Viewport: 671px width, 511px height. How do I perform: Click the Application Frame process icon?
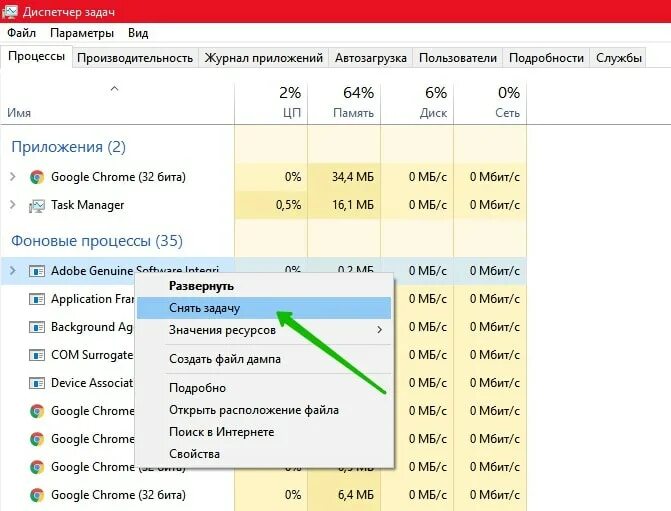(x=37, y=299)
